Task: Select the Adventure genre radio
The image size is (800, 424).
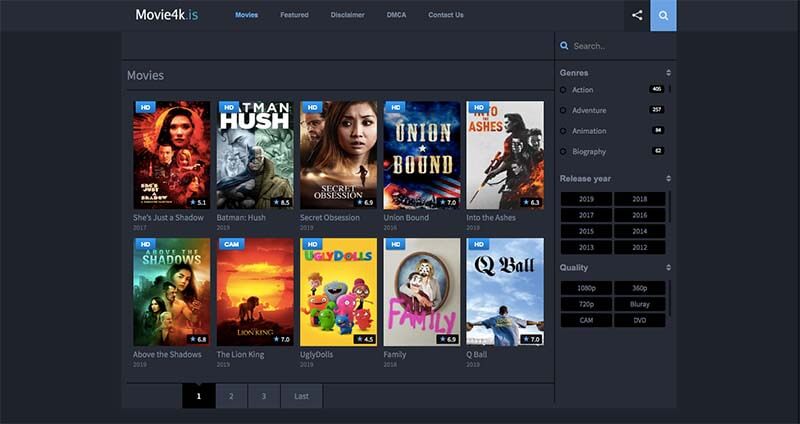Action: [x=563, y=110]
